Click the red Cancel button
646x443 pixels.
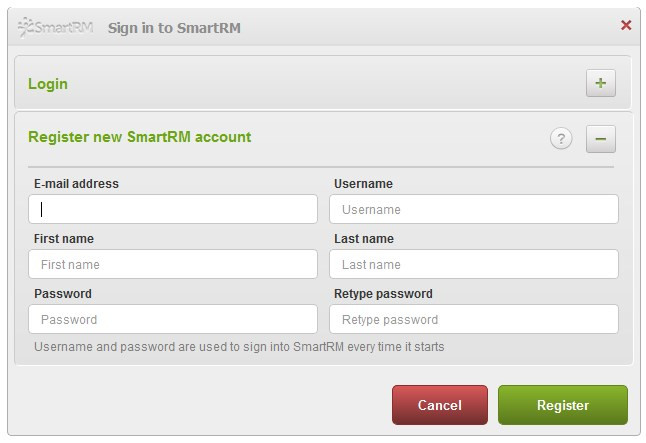440,405
